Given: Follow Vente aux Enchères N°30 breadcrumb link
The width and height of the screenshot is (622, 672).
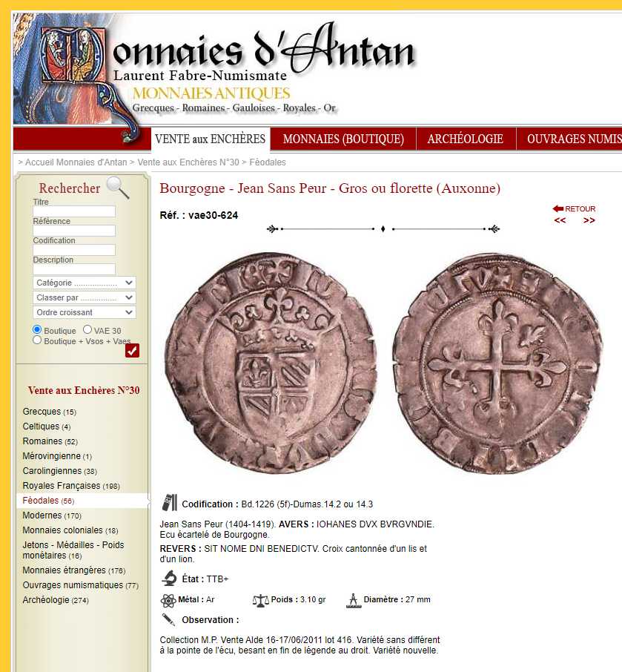Looking at the screenshot, I should point(188,162).
